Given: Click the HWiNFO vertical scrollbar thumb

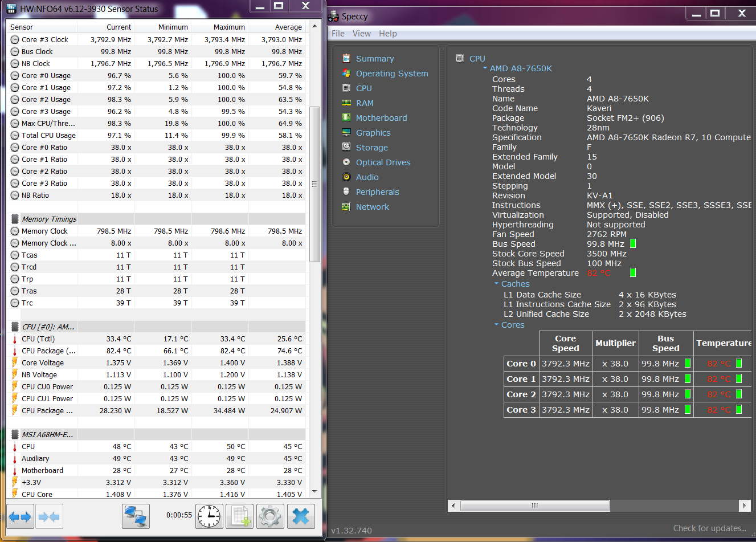Looking at the screenshot, I should click(314, 184).
